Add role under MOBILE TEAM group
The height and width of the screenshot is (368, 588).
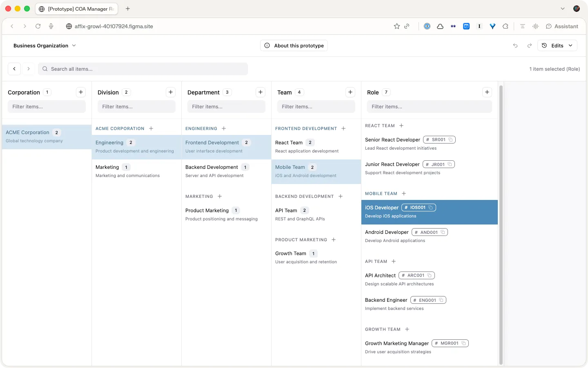[x=404, y=193]
